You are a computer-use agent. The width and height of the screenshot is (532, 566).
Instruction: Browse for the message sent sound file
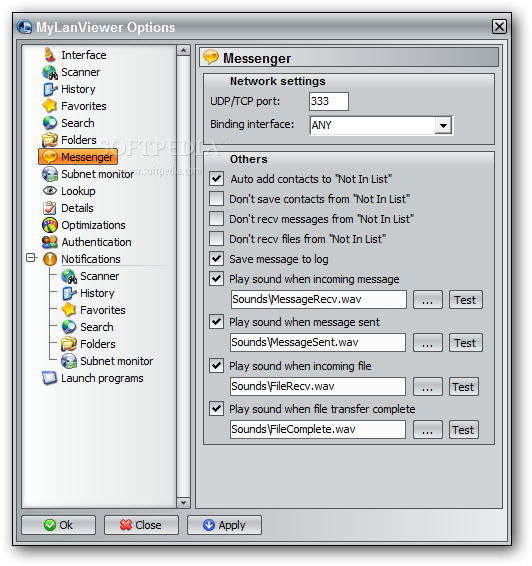(428, 343)
